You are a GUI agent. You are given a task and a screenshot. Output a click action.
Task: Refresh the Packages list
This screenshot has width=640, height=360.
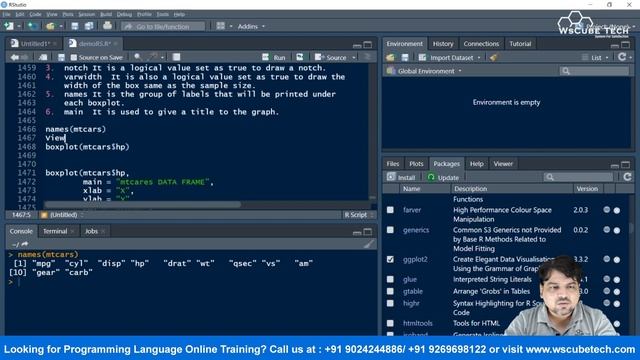(627, 177)
